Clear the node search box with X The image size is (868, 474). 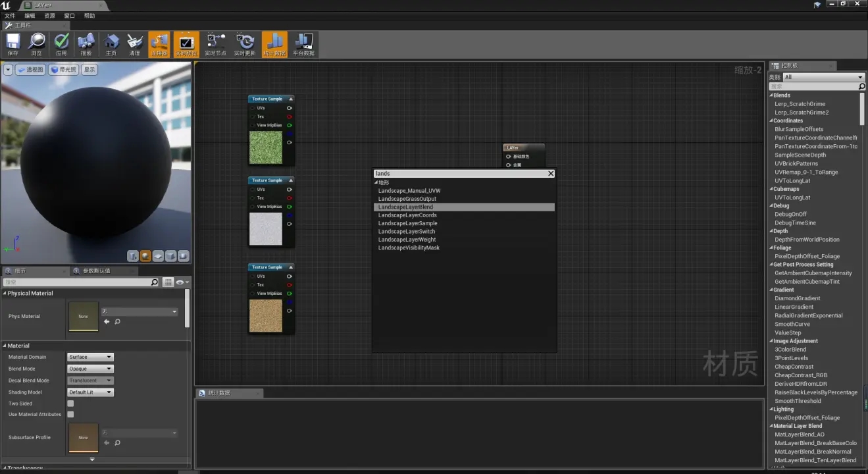tap(551, 174)
